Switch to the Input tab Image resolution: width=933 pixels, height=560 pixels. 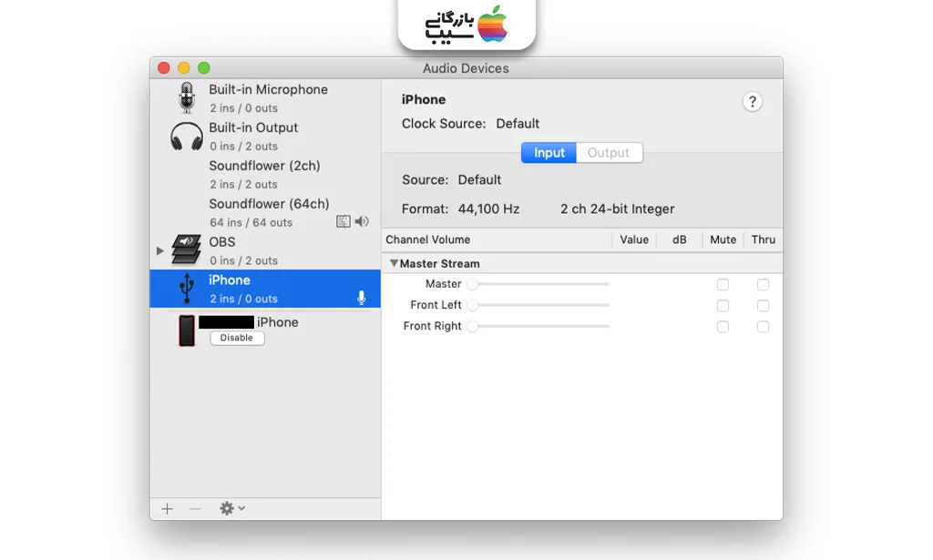point(549,153)
